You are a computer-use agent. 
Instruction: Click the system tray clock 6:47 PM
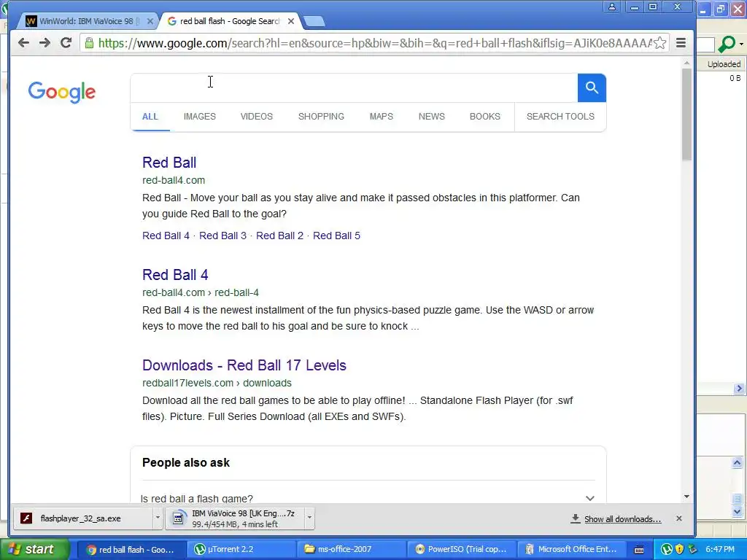point(720,549)
